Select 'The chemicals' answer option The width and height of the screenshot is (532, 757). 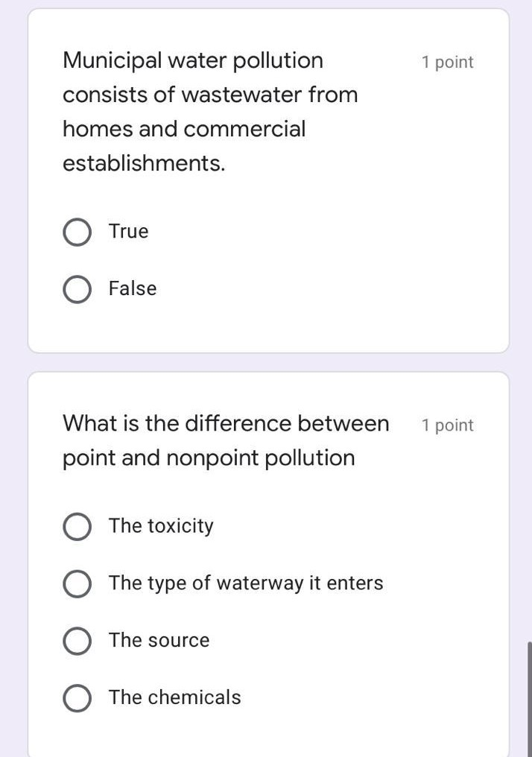click(x=77, y=698)
